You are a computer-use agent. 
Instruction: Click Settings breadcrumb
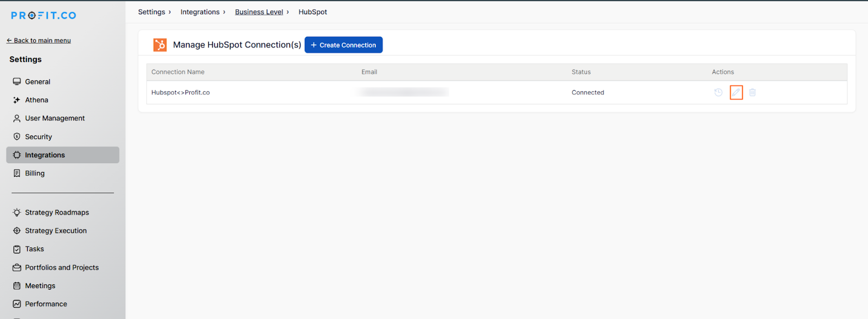pos(151,12)
